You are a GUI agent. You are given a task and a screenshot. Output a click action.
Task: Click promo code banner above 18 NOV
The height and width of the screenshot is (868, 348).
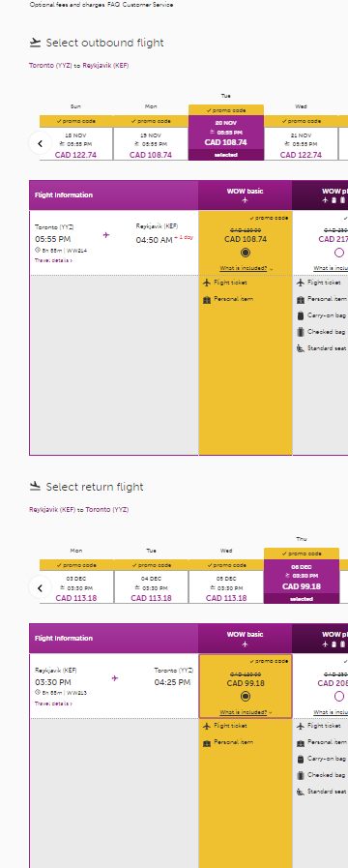(x=75, y=121)
